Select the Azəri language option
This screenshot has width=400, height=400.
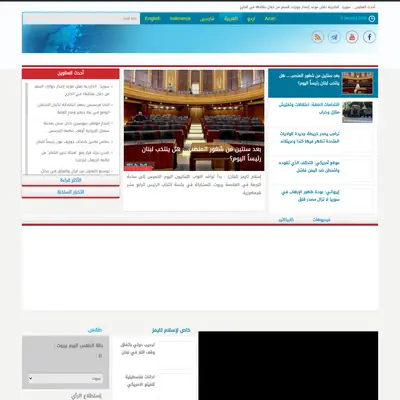pyautogui.click(x=270, y=18)
